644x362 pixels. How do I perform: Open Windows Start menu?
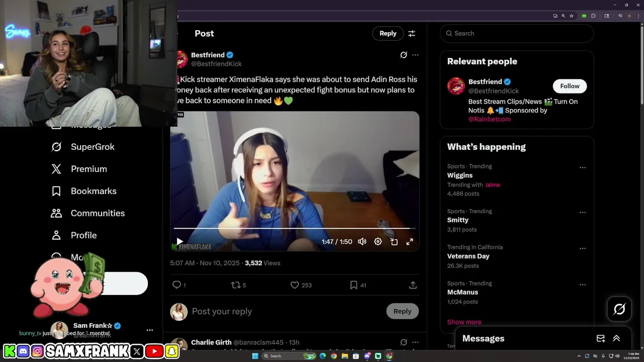(255, 356)
